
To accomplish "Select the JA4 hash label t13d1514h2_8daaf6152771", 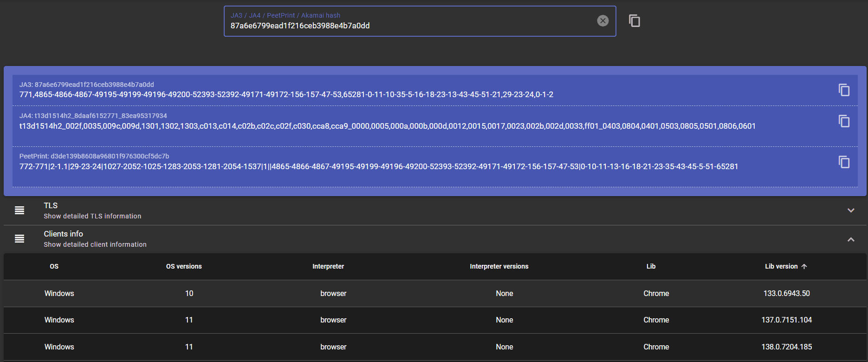I will click(93, 116).
